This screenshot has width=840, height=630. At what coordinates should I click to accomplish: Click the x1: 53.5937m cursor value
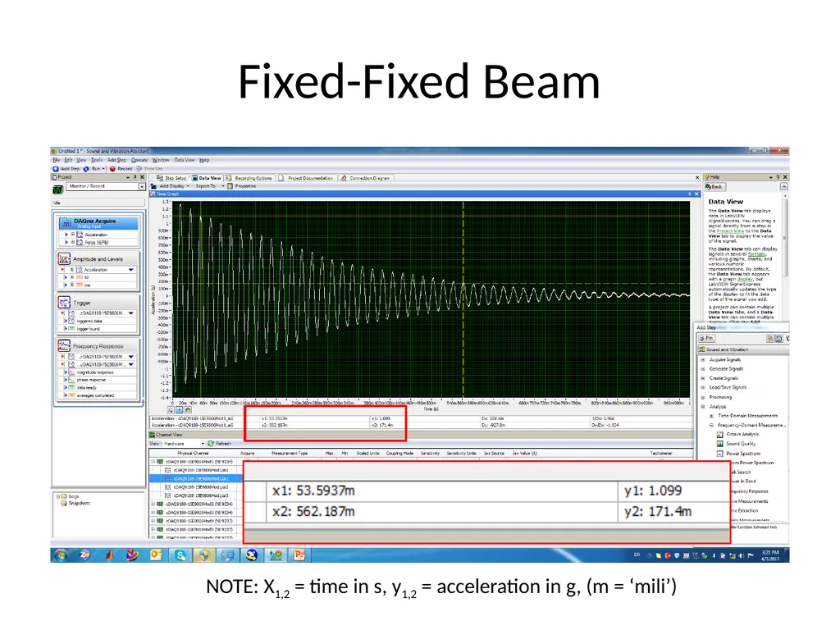pyautogui.click(x=313, y=491)
